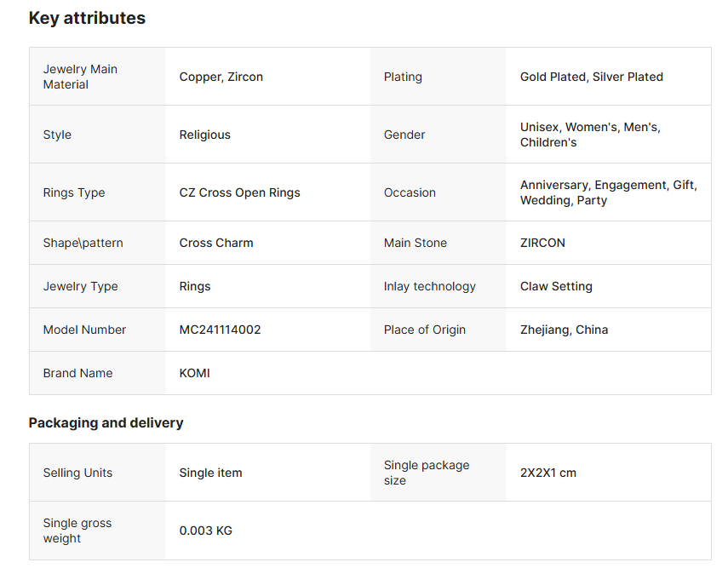Viewport: 728px width, 568px height.
Task: Click Zhejiang, China place of origin
Action: (x=564, y=330)
